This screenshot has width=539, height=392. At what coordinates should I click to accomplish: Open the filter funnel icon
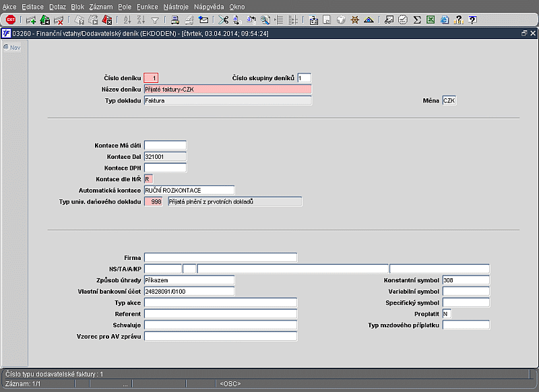pos(155,21)
